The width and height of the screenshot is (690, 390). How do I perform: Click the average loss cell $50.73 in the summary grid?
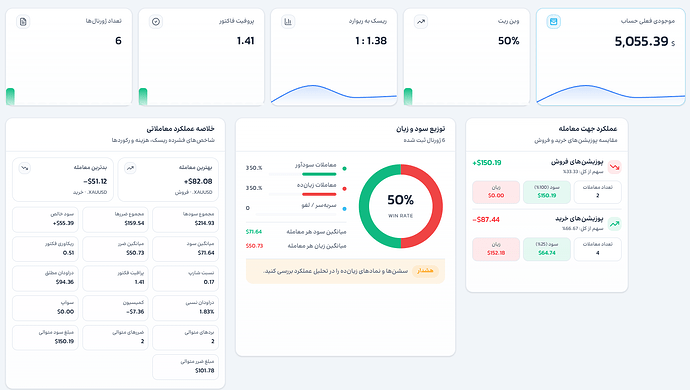click(x=115, y=249)
